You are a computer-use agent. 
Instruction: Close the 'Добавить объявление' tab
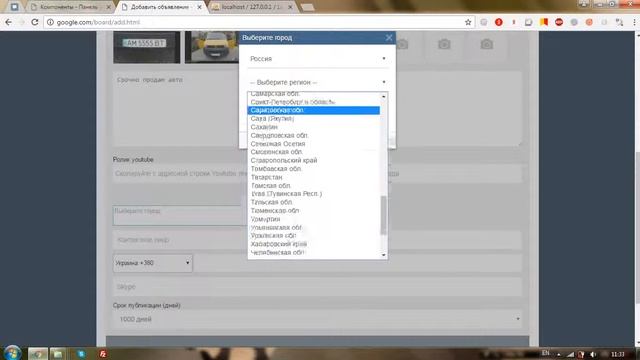200,7
